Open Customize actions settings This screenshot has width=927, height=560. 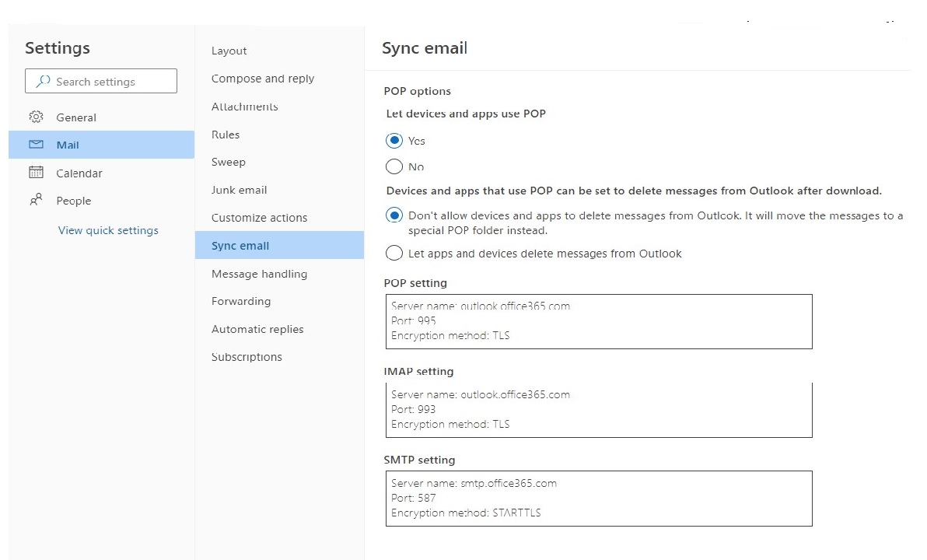point(260,218)
